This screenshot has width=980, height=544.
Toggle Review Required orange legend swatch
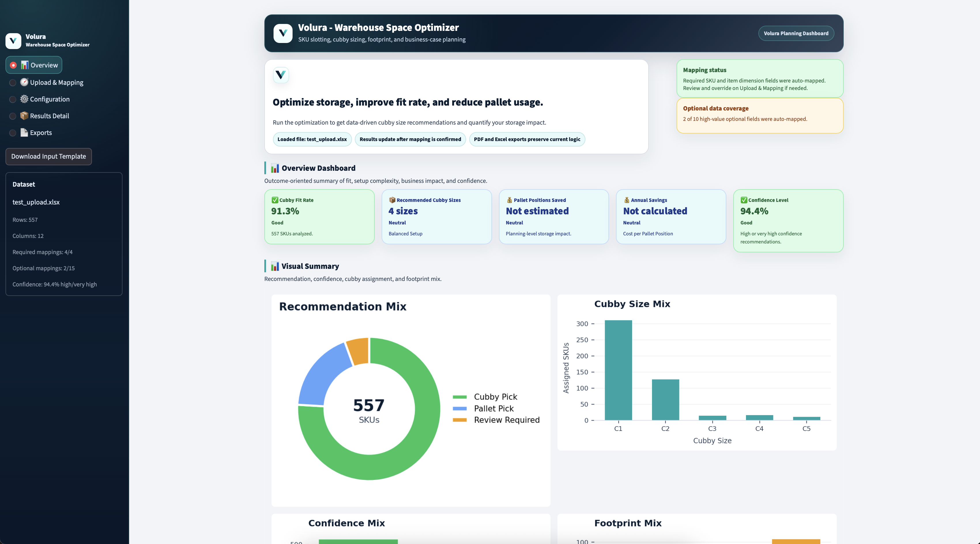coord(459,420)
